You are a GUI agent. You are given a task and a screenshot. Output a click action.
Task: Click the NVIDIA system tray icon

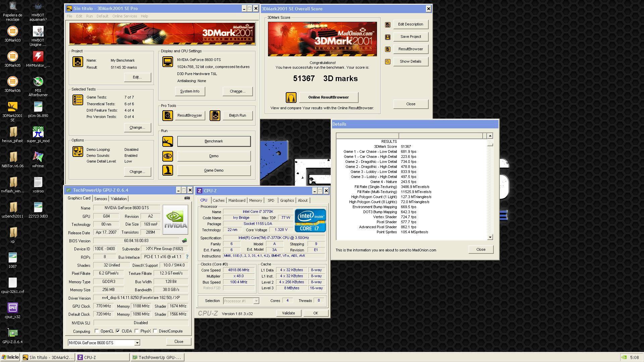[624, 357]
